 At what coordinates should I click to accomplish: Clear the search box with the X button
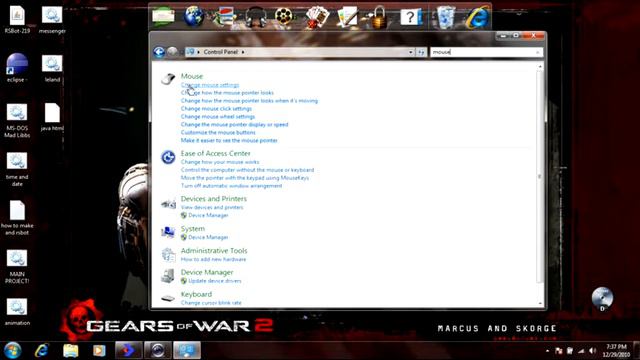point(537,52)
